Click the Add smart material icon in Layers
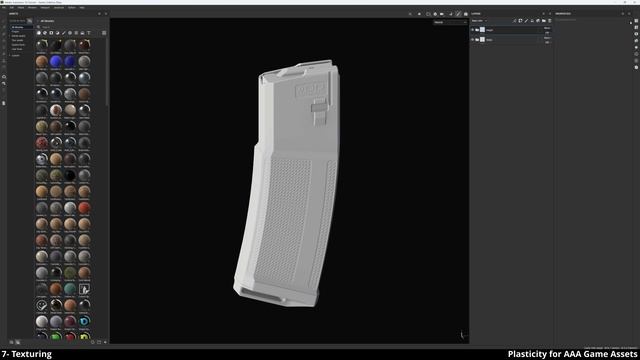The width and height of the screenshot is (640, 360). [x=538, y=20]
